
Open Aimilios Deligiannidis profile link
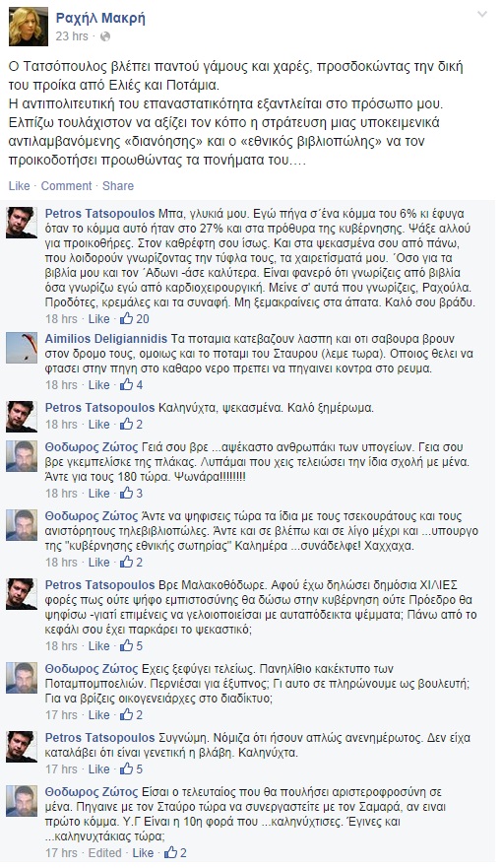pyautogui.click(x=107, y=339)
